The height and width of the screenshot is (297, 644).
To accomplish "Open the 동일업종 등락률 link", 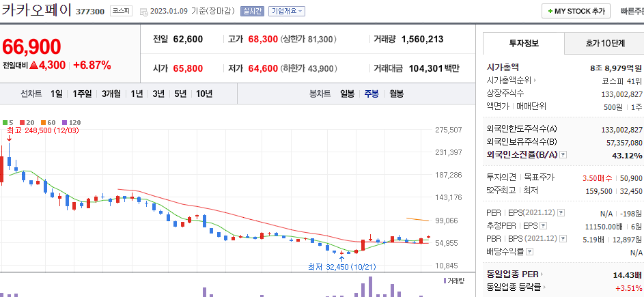I will [514, 287].
